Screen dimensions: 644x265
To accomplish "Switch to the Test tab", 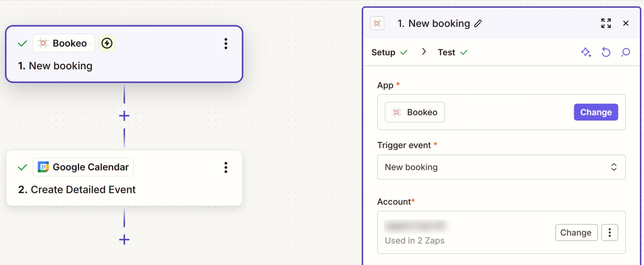I will (x=453, y=52).
